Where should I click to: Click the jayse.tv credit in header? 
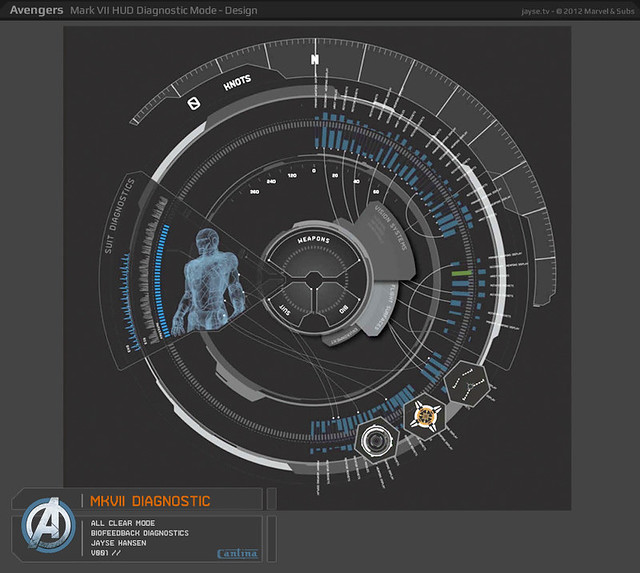coord(539,11)
